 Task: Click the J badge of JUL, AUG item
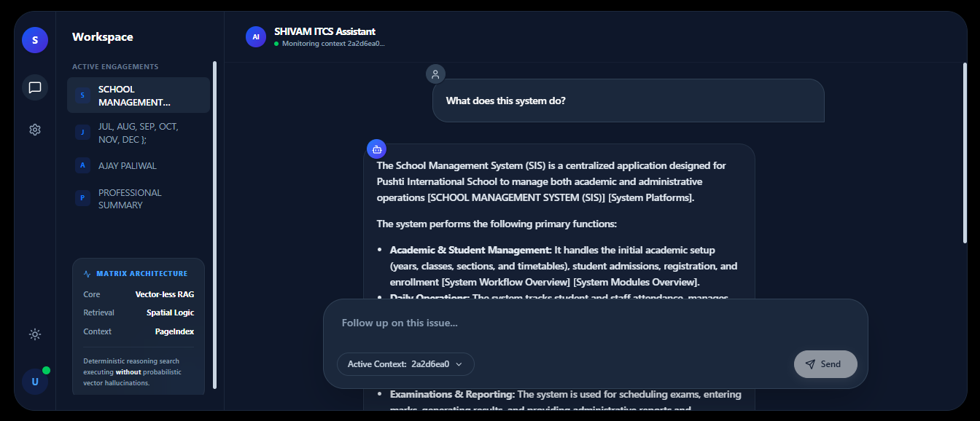pyautogui.click(x=82, y=132)
